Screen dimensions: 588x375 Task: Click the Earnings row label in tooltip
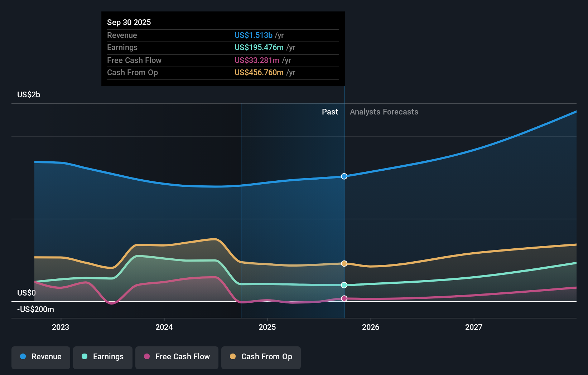click(122, 47)
